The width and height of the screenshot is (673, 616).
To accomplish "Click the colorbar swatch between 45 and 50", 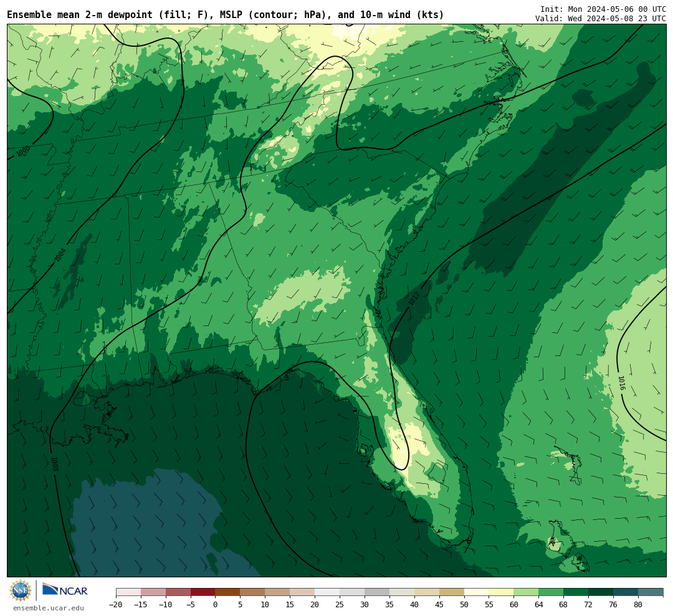I will [452, 592].
